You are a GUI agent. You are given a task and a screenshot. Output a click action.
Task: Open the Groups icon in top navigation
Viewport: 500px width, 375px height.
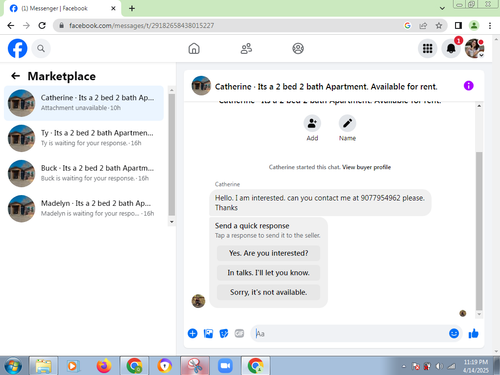[298, 49]
